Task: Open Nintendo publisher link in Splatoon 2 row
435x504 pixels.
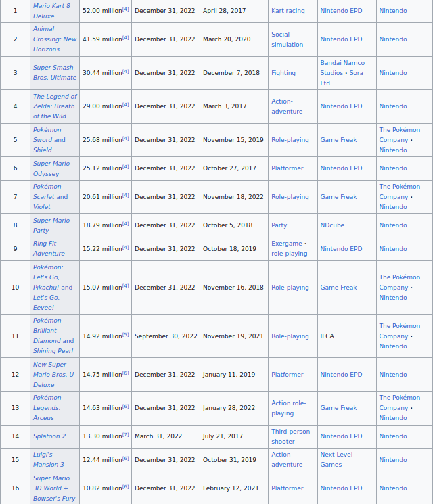Action: coord(393,436)
